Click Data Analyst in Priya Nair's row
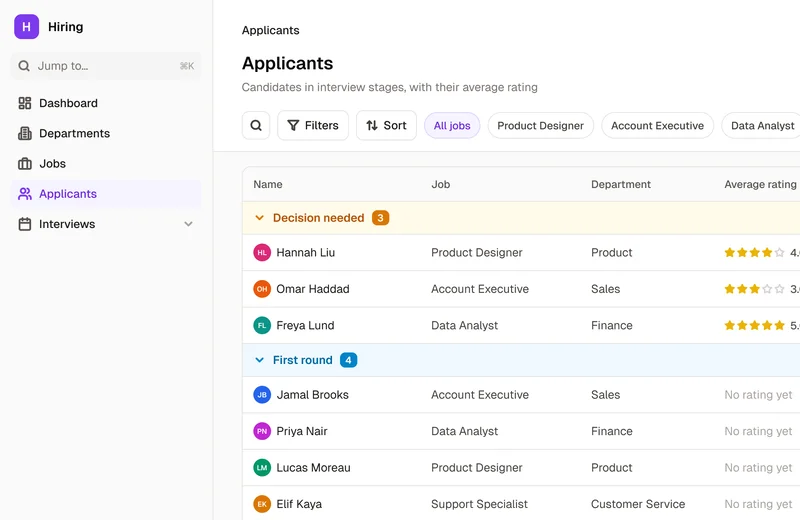The width and height of the screenshot is (800, 520). pyautogui.click(x=464, y=431)
